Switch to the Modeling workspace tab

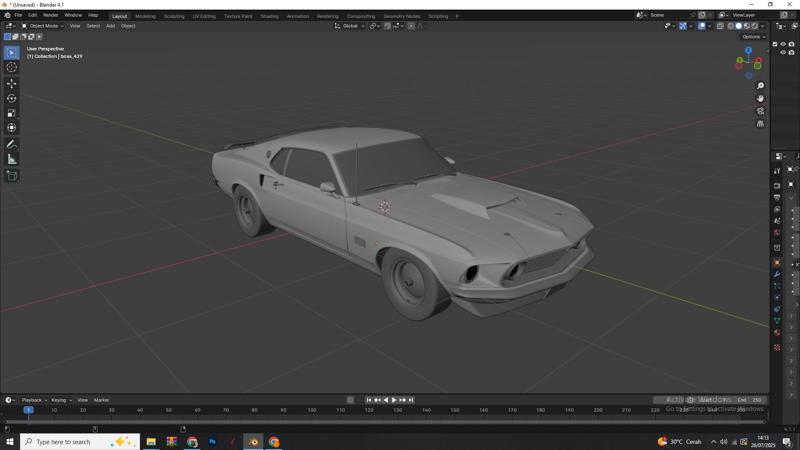[145, 16]
